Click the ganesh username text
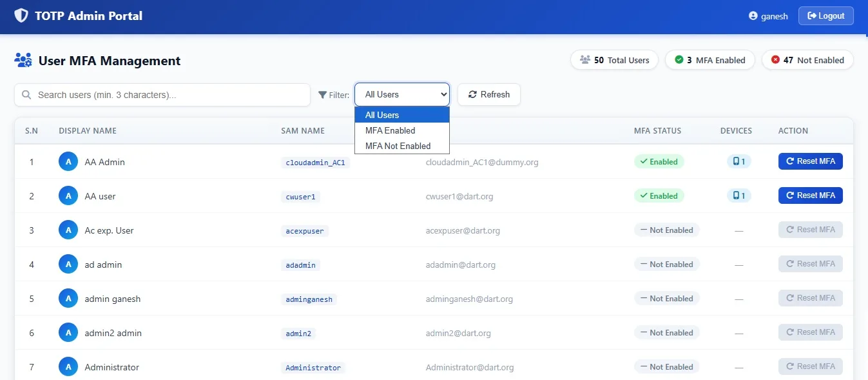This screenshot has height=380, width=868. [x=775, y=16]
